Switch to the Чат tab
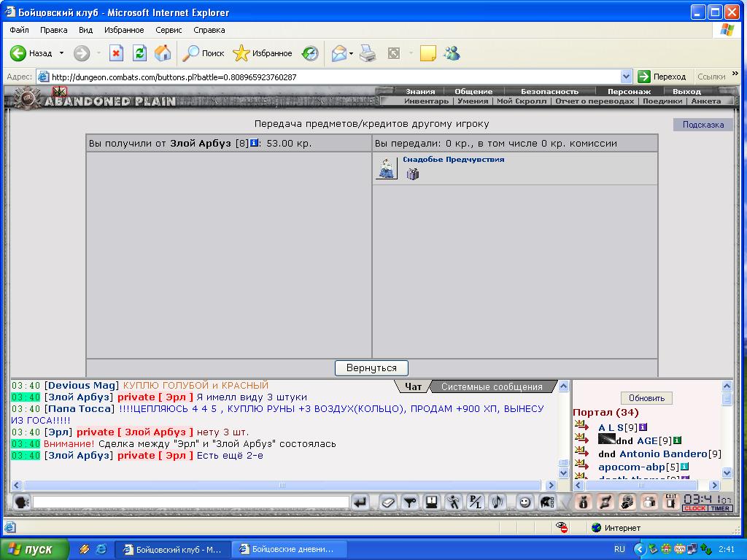This screenshot has width=747, height=560. (x=413, y=386)
